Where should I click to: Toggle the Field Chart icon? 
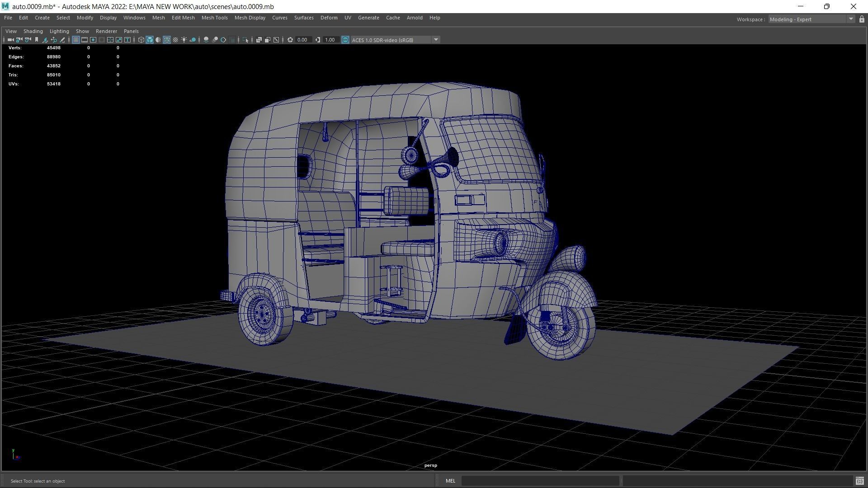tap(110, 40)
